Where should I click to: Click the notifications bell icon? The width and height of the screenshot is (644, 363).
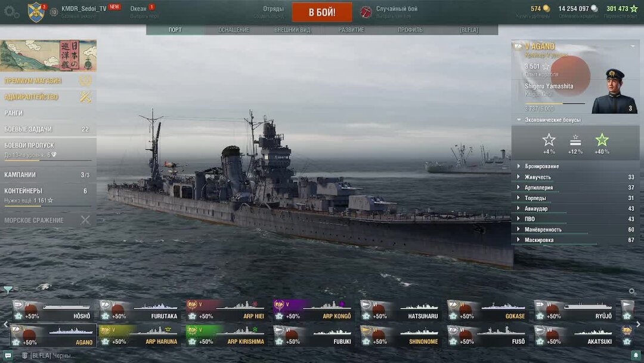coord(636,355)
